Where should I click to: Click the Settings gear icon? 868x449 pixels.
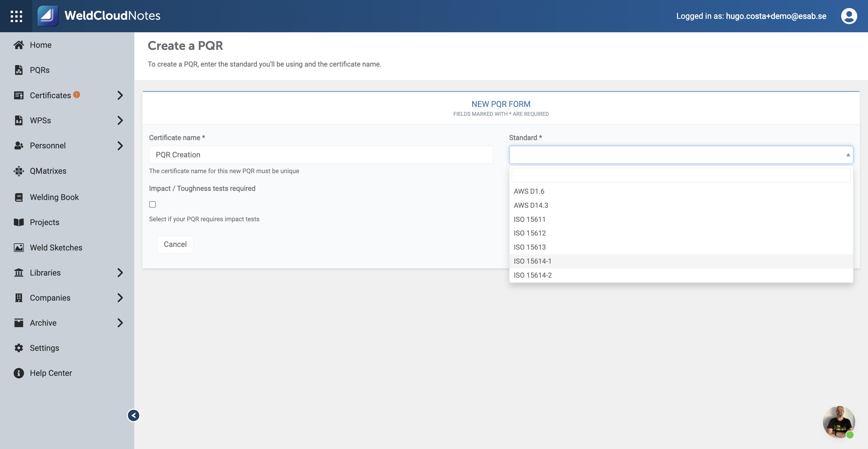pyautogui.click(x=19, y=348)
